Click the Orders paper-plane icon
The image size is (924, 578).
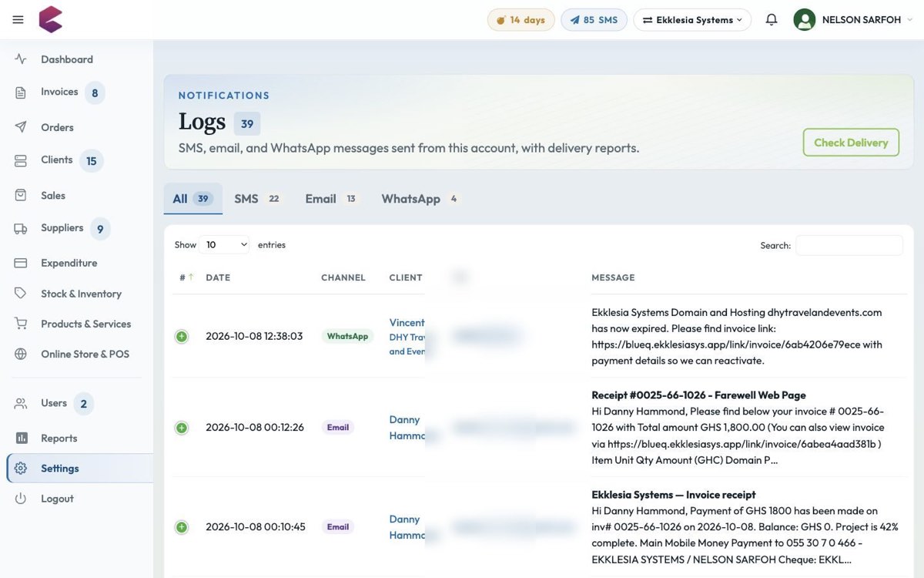point(21,127)
